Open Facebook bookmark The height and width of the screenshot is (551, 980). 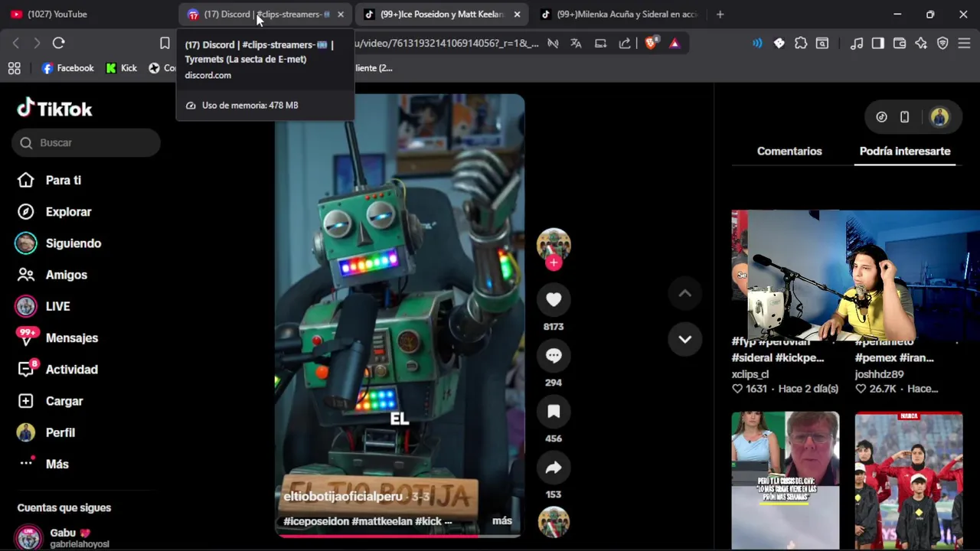point(68,68)
